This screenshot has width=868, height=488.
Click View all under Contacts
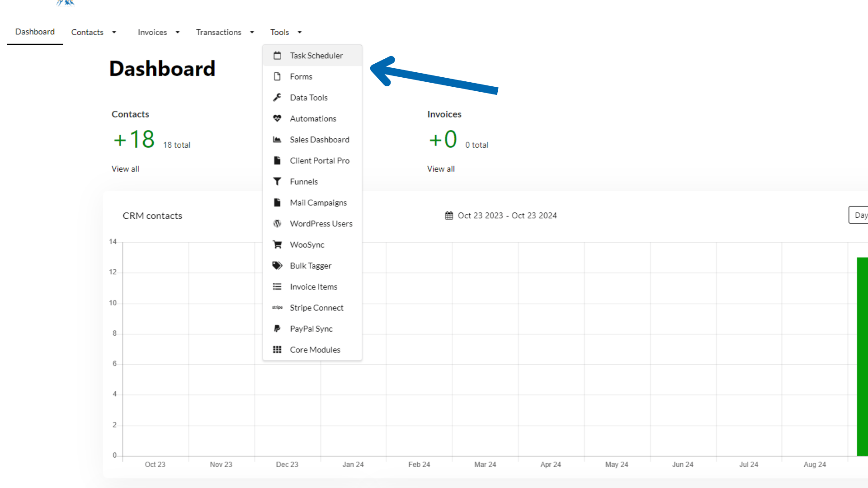(x=125, y=169)
